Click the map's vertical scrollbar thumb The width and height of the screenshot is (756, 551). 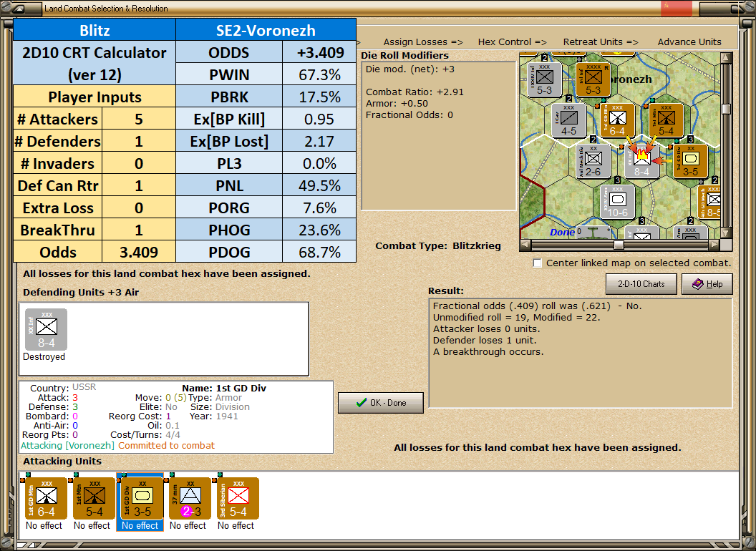click(x=726, y=109)
